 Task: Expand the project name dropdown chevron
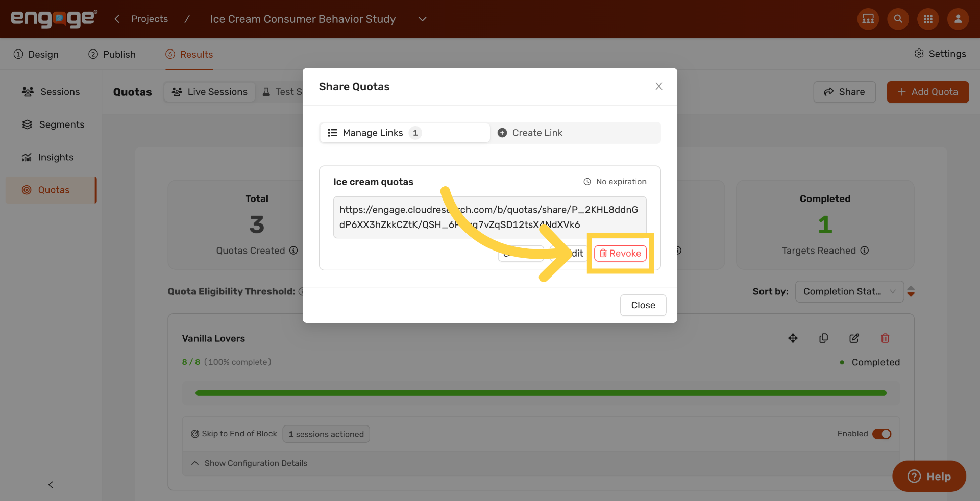(422, 19)
